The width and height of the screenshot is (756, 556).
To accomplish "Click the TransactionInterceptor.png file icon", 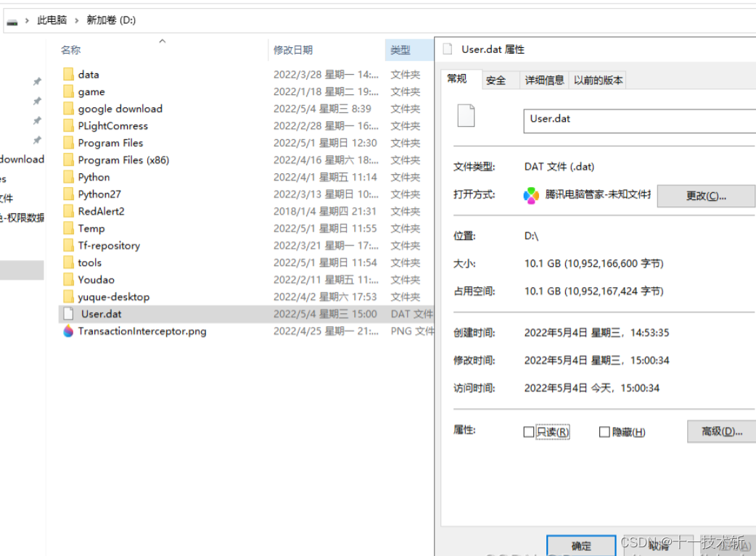I will click(x=68, y=331).
